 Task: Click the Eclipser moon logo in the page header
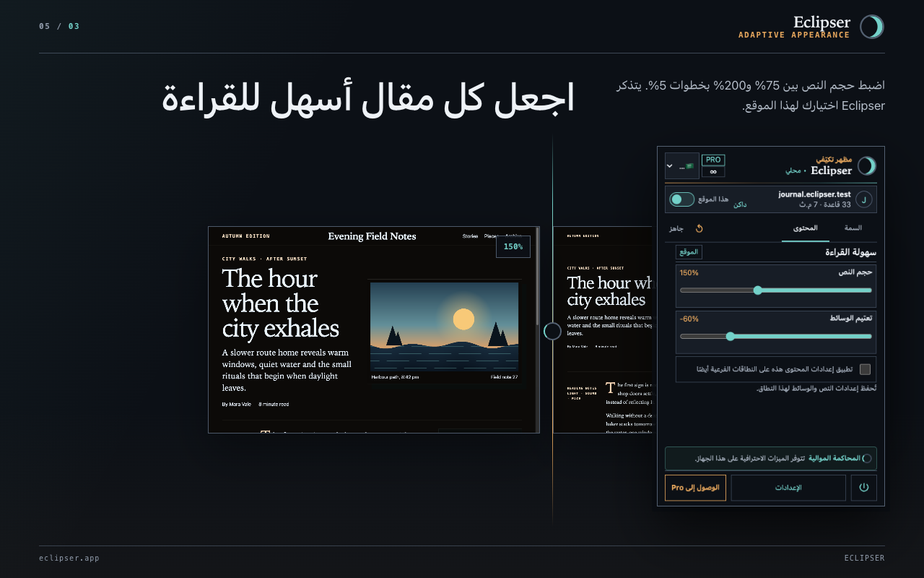pos(872,27)
